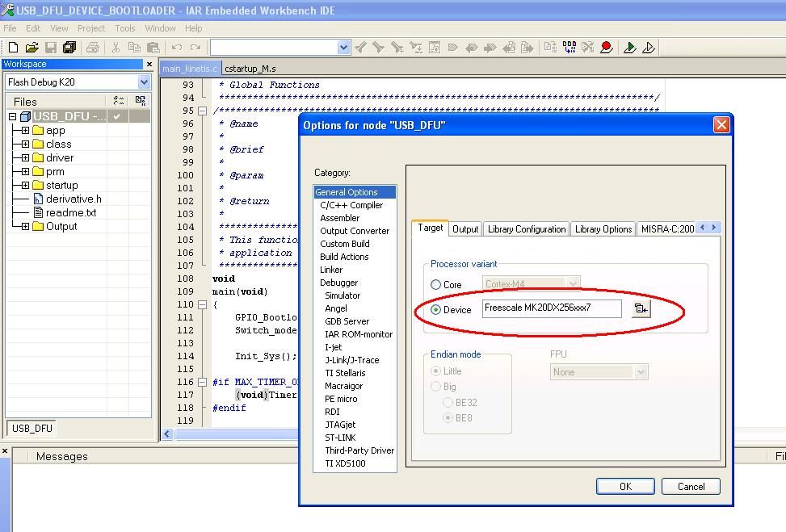
Task: Click the Toggle Breakpoint red circle icon
Action: [607, 48]
